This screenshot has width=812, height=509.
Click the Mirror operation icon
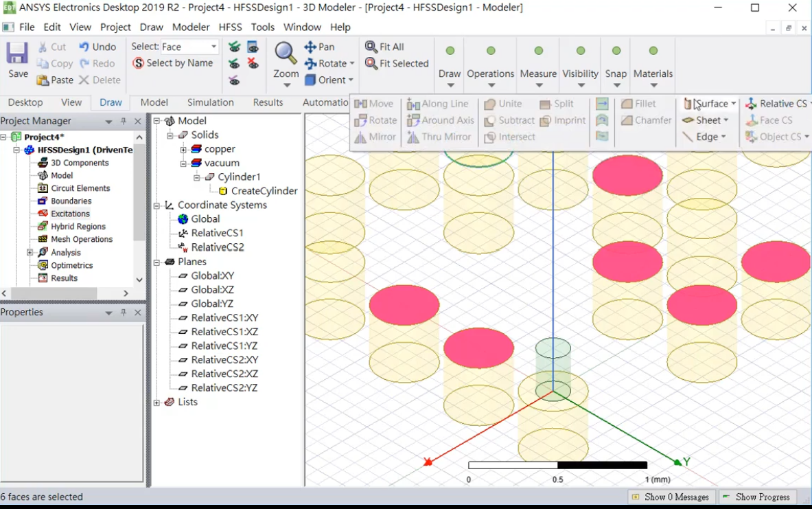pos(360,137)
